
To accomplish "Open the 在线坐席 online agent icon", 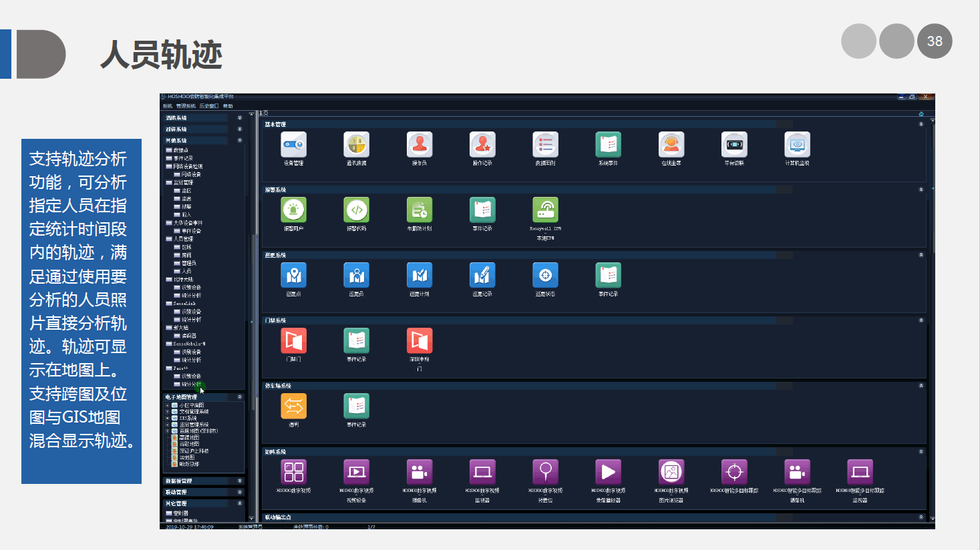I will pos(671,145).
